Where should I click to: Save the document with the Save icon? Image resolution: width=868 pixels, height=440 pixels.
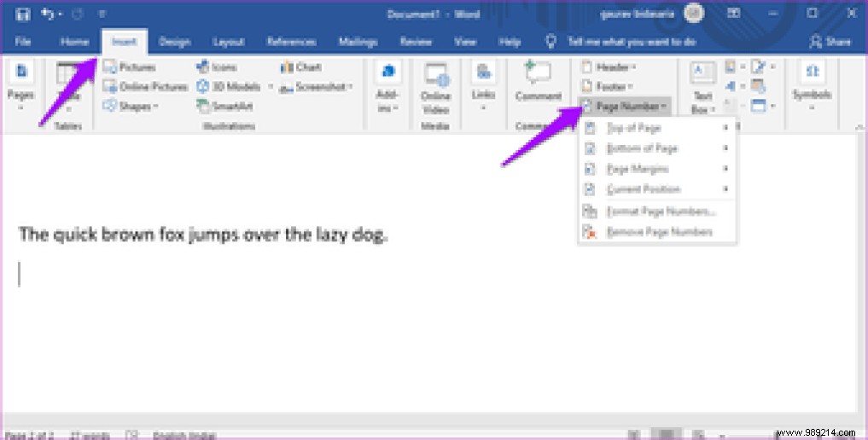pyautogui.click(x=23, y=14)
